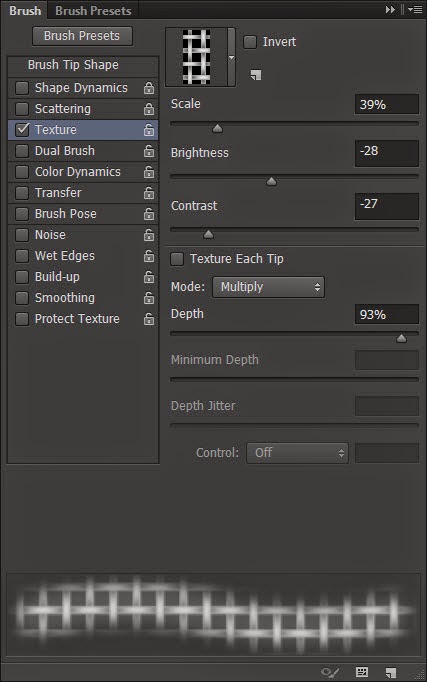Enable Dual Brush checkbox
Image resolution: width=427 pixels, height=682 pixels.
tap(22, 151)
